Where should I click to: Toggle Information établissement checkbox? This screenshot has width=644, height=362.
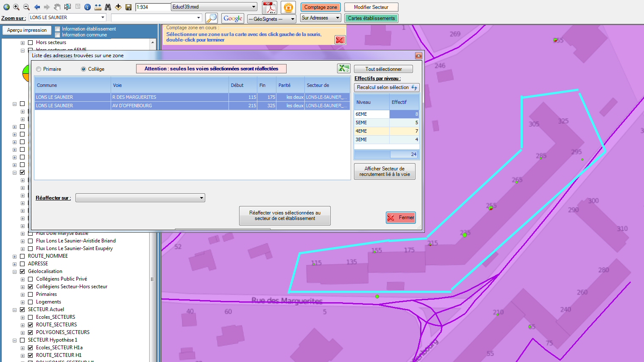[x=58, y=29]
